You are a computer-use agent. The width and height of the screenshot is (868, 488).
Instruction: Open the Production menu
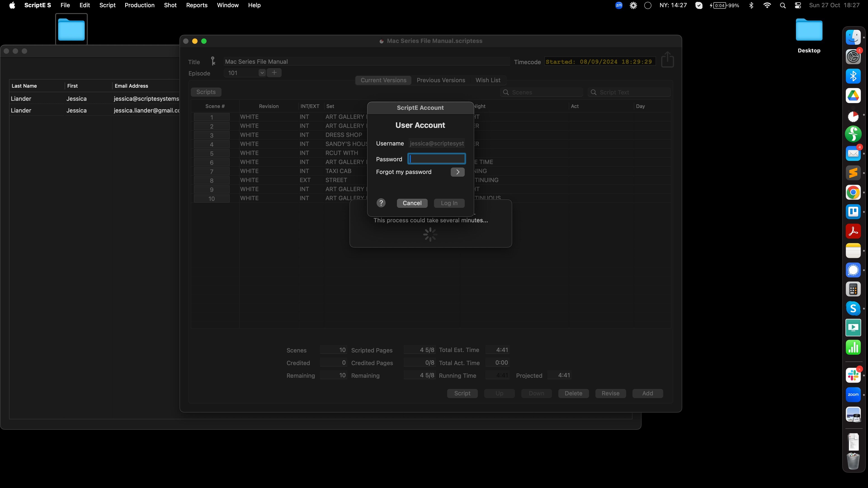(x=139, y=5)
